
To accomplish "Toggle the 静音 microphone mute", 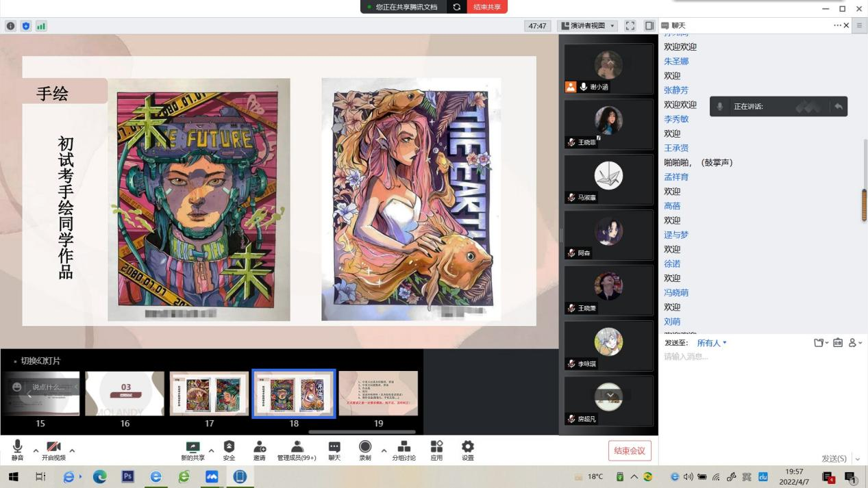I will 17,450.
